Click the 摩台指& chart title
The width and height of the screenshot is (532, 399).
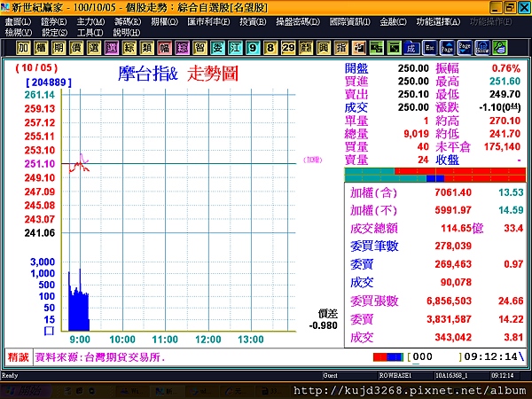[148, 74]
